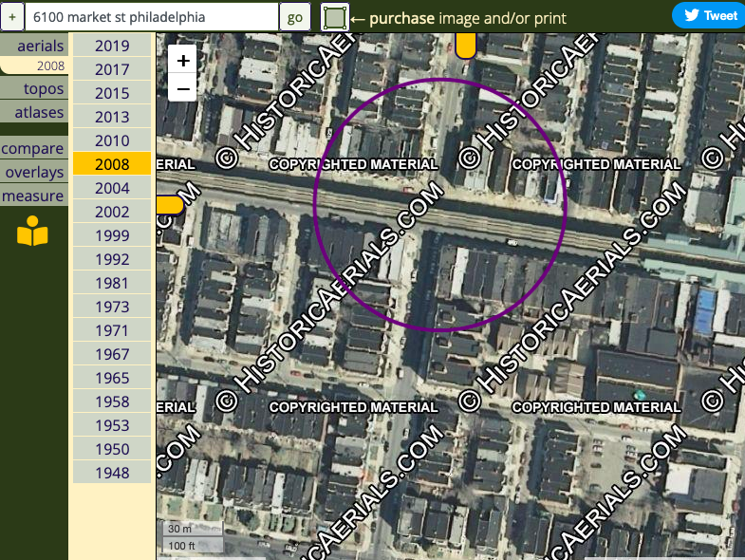Viewport: 745px width, 560px height.
Task: Click the yellow handle at map top
Action: click(465, 45)
